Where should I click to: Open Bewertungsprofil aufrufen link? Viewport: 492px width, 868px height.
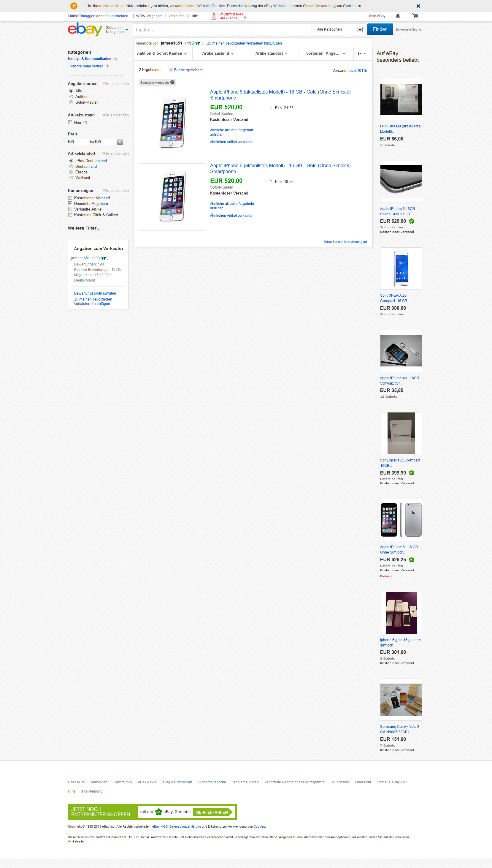point(95,293)
